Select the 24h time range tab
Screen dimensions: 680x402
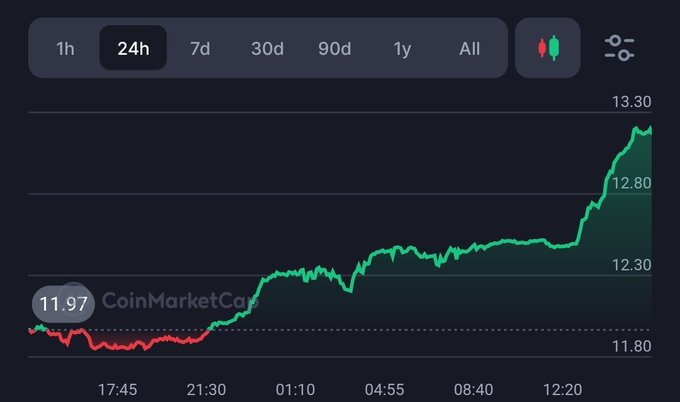coord(133,48)
